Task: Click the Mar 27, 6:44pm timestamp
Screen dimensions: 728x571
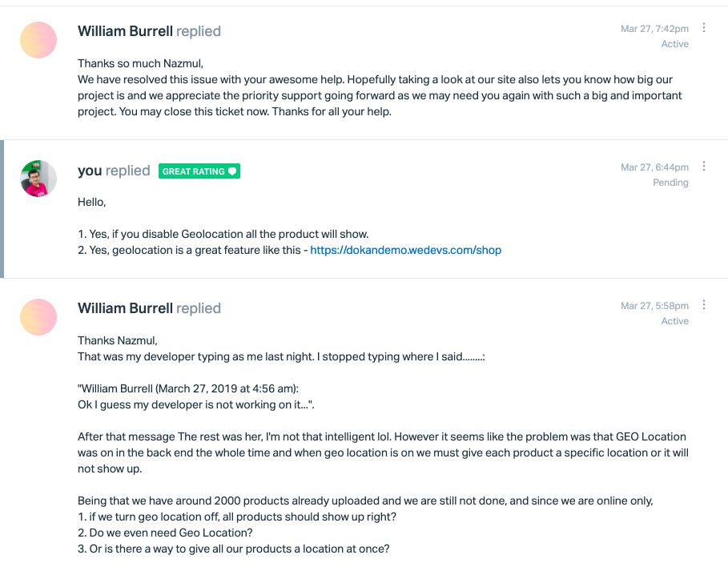Action: (654, 167)
